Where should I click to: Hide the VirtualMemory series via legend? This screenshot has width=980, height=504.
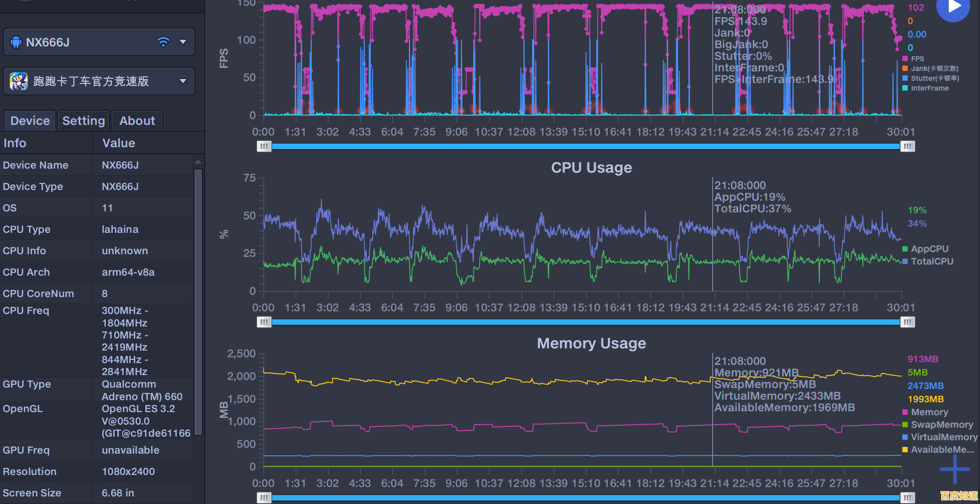[x=943, y=437]
